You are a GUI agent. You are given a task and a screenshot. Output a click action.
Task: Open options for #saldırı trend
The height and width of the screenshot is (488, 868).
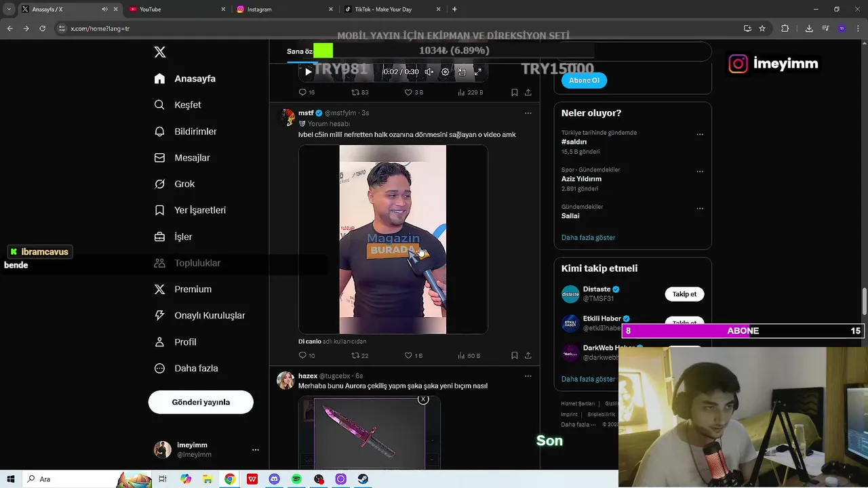click(700, 134)
